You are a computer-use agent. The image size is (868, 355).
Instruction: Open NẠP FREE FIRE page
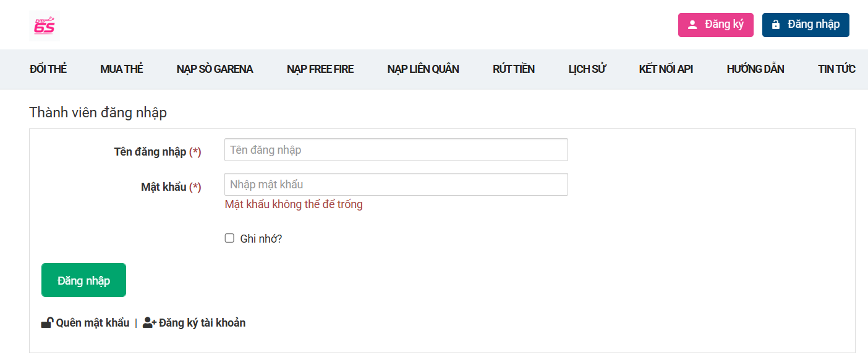click(x=320, y=69)
